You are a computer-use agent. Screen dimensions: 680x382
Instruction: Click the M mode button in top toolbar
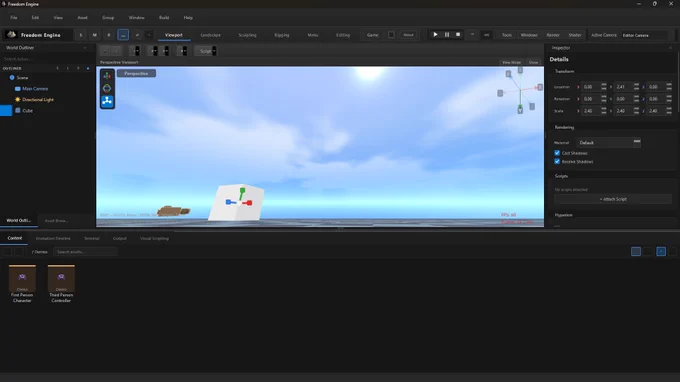point(95,35)
